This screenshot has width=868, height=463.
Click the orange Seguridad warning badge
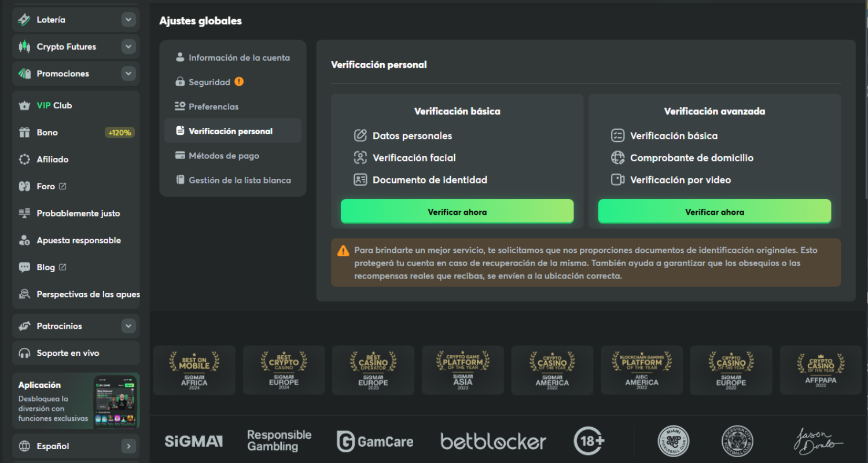pos(239,82)
